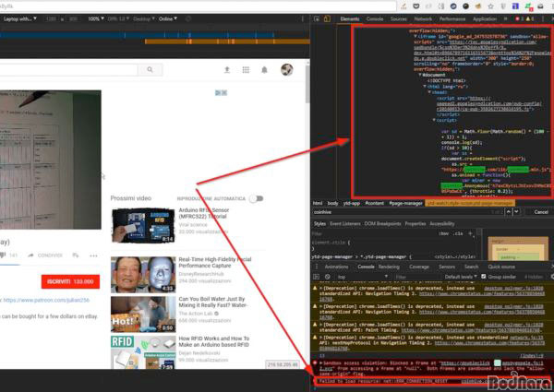Click the blue media query bar
The height and width of the screenshot is (392, 554).
coord(137,35)
